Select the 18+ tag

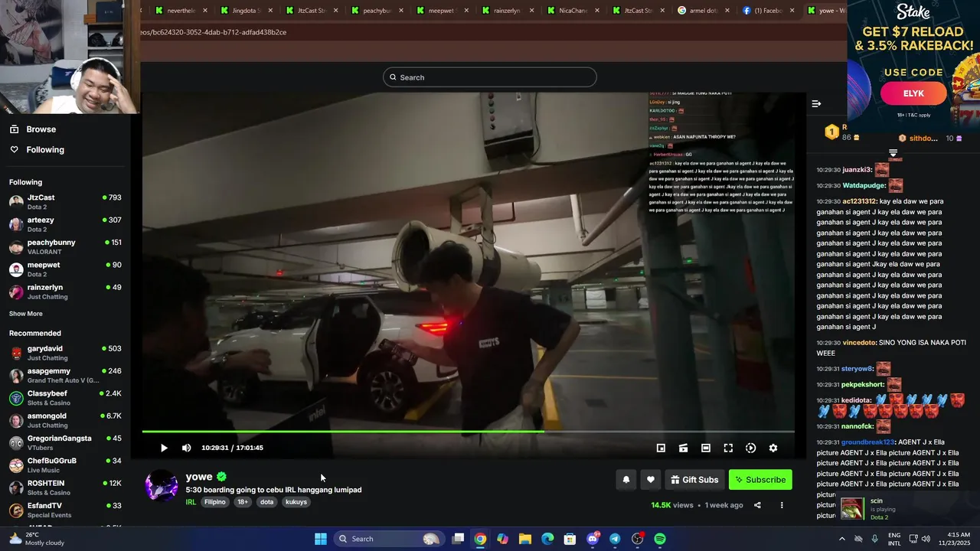(243, 502)
